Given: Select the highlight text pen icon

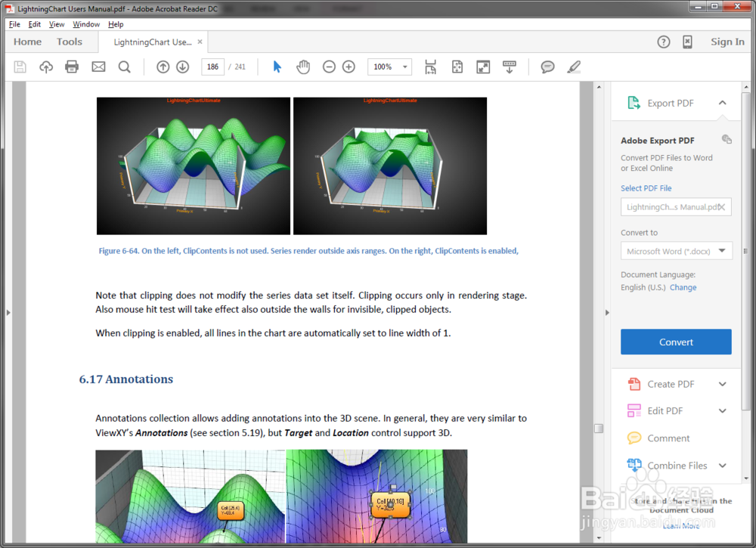Looking at the screenshot, I should [x=573, y=67].
